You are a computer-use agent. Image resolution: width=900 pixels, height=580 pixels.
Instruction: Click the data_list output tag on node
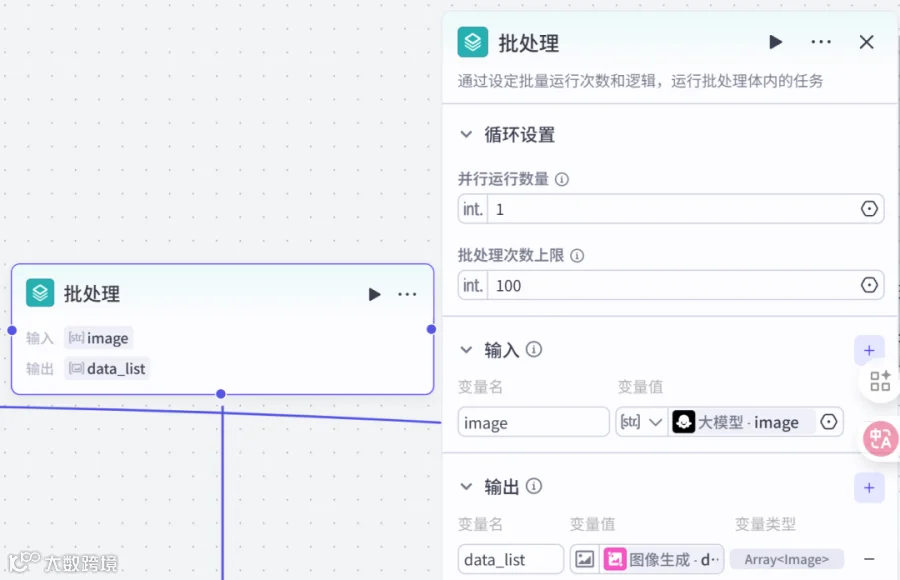[107, 369]
